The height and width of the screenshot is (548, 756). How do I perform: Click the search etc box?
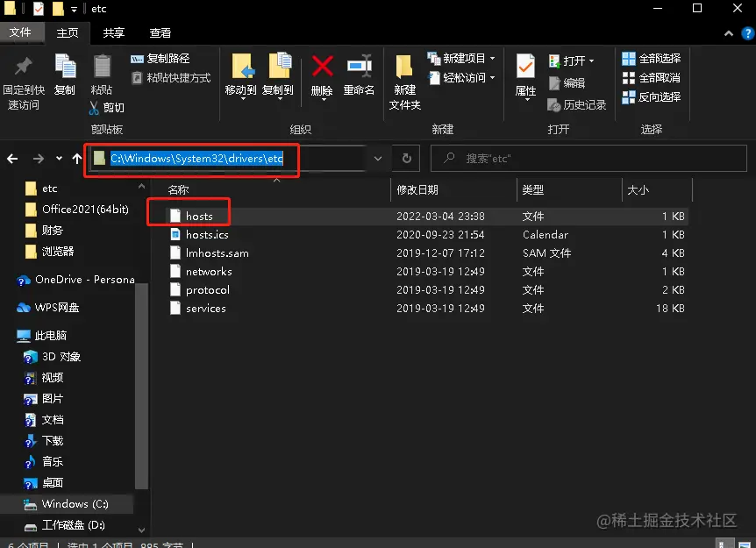tap(588, 158)
